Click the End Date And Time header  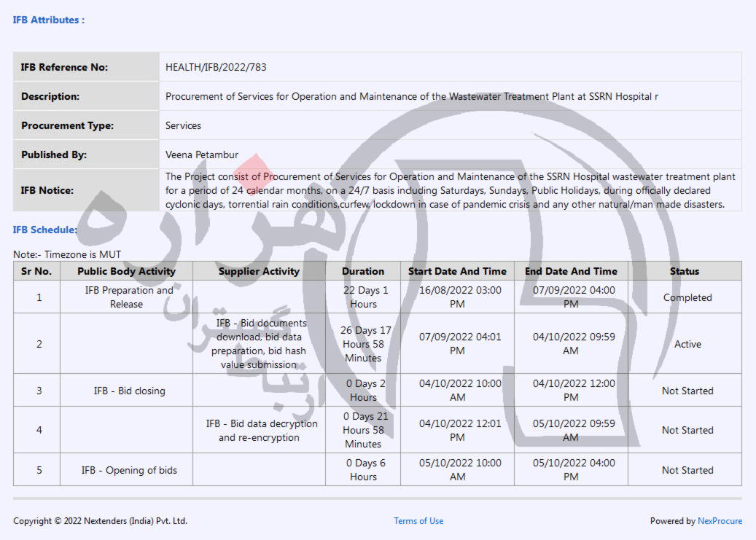coord(571,271)
